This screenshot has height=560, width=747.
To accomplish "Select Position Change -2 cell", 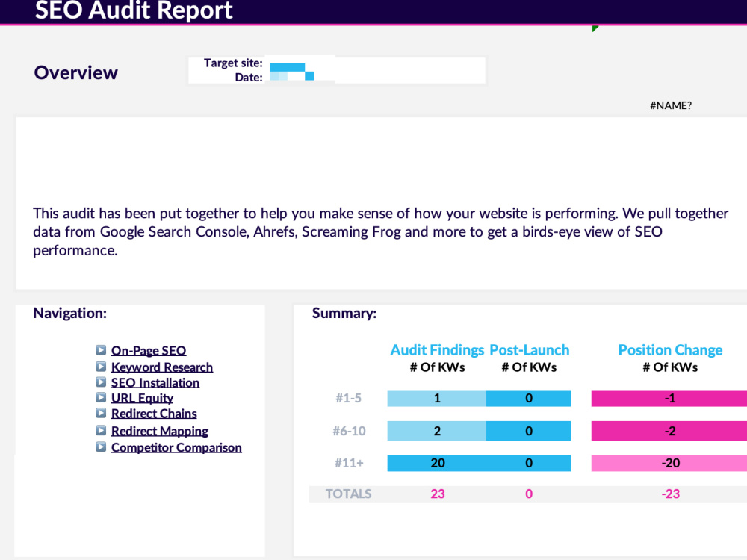I will click(x=669, y=431).
